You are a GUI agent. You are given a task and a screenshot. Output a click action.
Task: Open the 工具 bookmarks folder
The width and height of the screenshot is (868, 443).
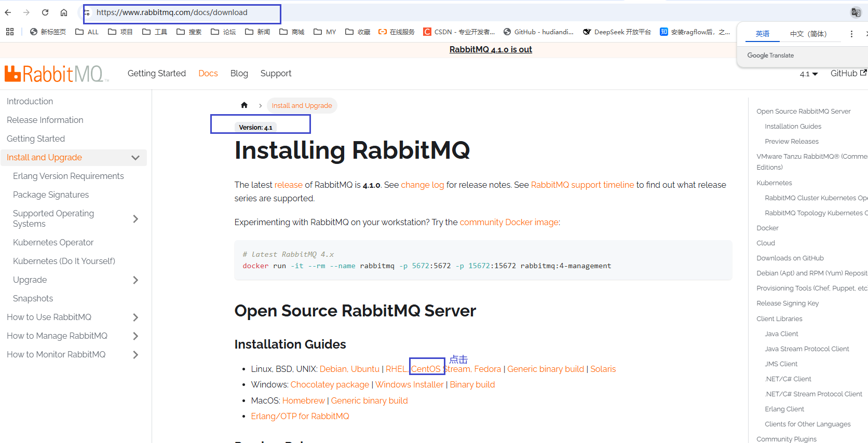coord(155,32)
